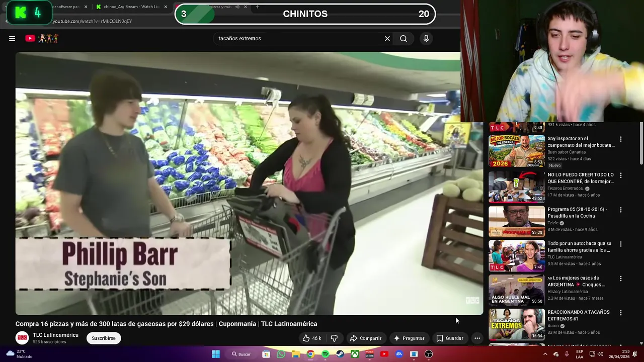Screen dimensions: 644x362
Task: Open the Xbox app from the taskbar
Action: pos(355,354)
